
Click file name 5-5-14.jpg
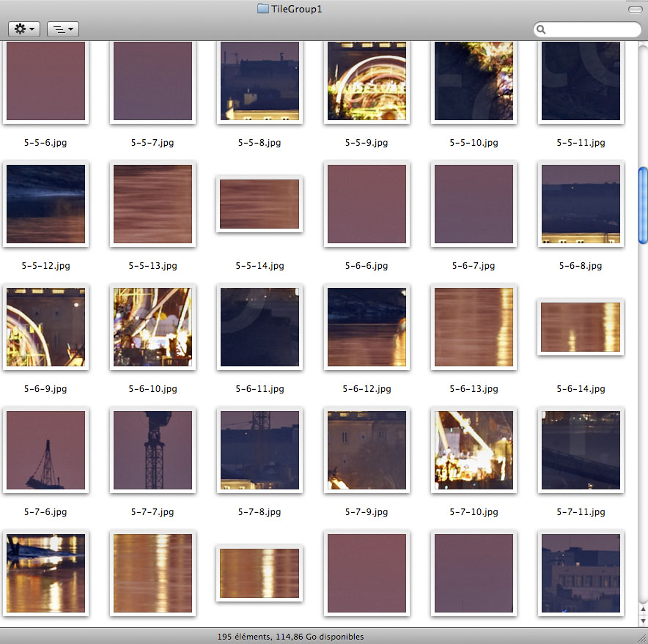pos(260,266)
